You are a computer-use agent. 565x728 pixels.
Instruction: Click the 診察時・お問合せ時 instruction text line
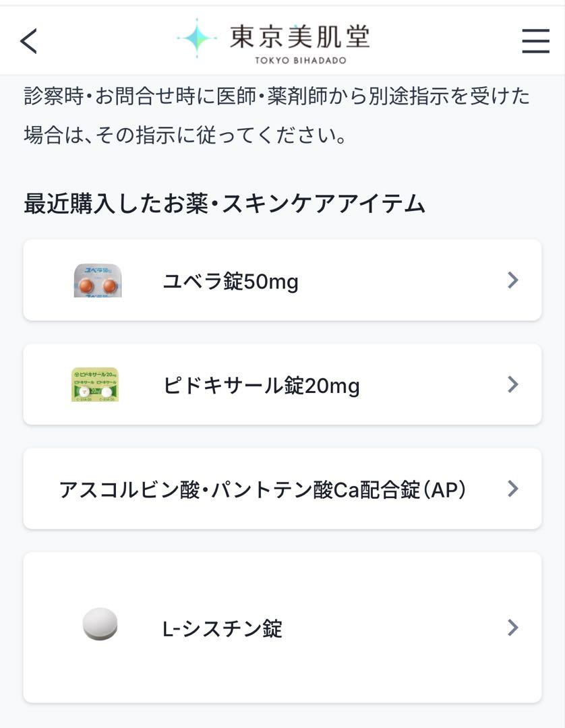coord(277,96)
